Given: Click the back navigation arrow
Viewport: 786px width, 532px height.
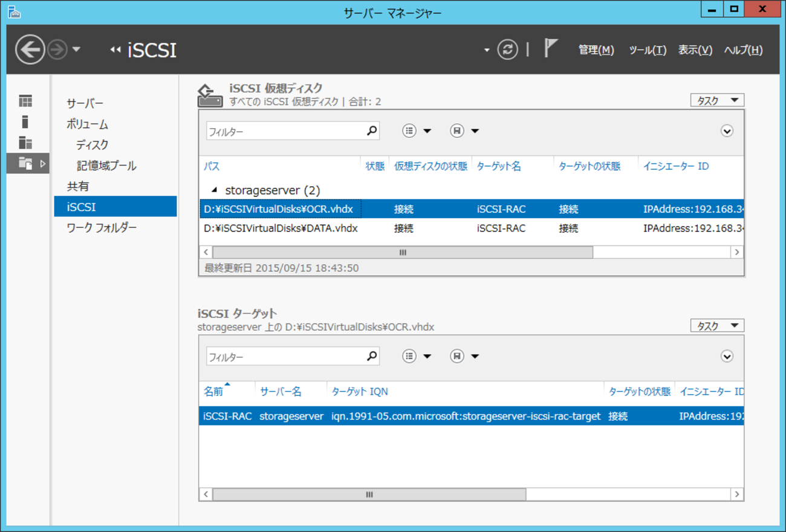Looking at the screenshot, I should tap(30, 50).
